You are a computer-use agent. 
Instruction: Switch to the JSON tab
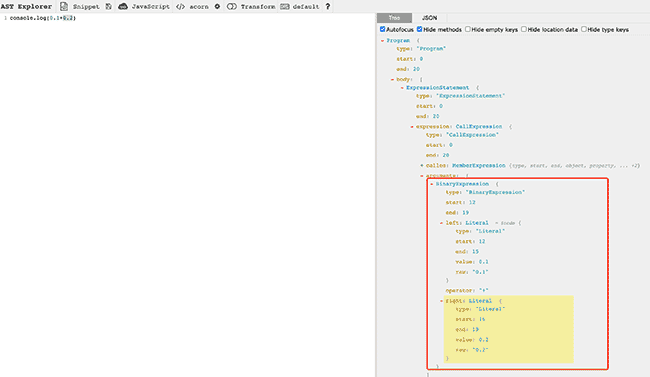(429, 18)
